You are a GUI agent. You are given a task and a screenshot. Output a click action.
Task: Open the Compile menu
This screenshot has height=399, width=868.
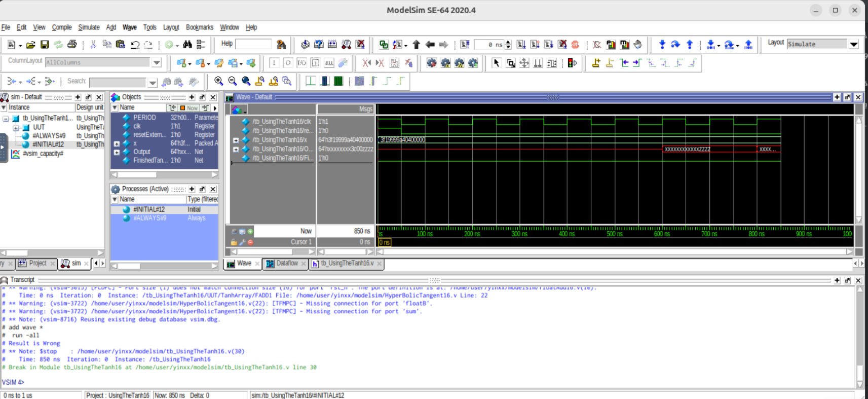click(x=62, y=27)
